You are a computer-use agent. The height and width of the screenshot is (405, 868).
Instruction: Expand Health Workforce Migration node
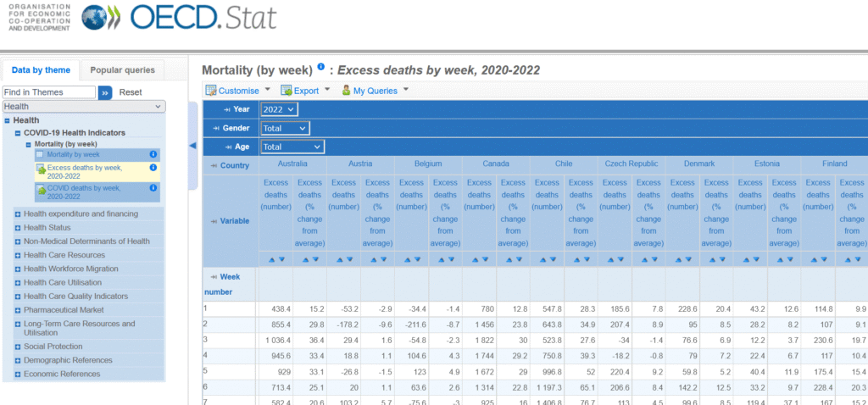(18, 269)
